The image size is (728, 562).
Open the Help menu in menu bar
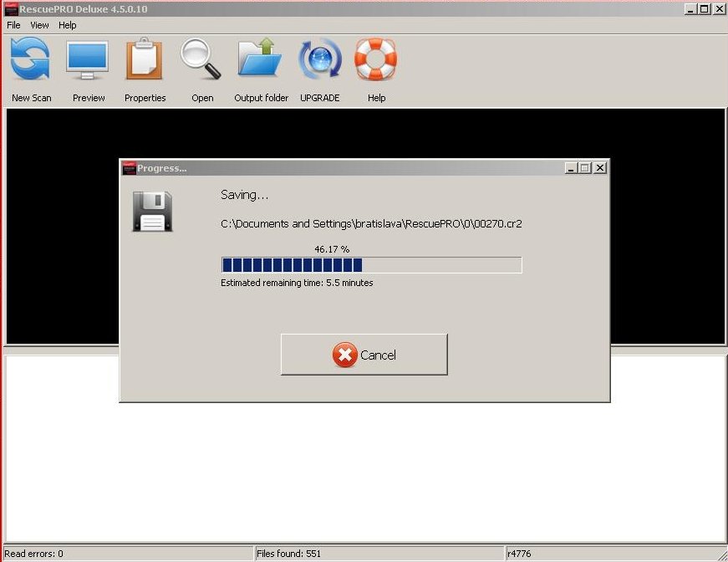point(67,25)
